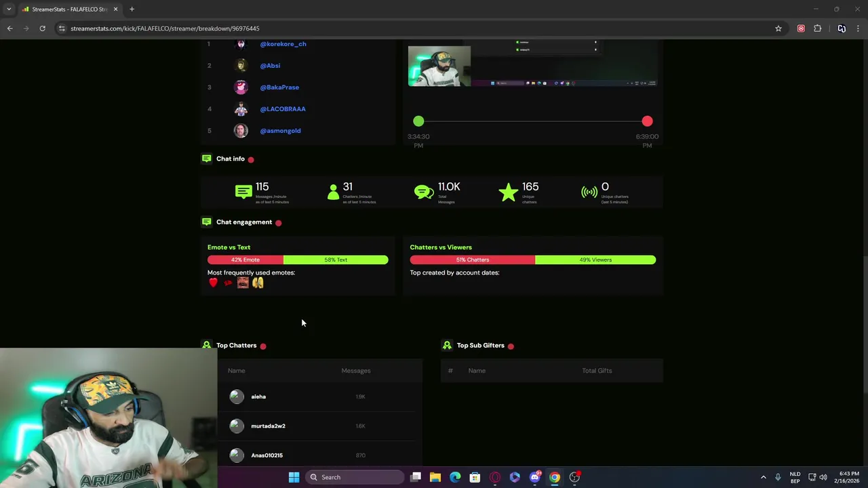This screenshot has width=868, height=488.
Task: Click the red dot beside Top Sub Gifters
Action: [511, 346]
